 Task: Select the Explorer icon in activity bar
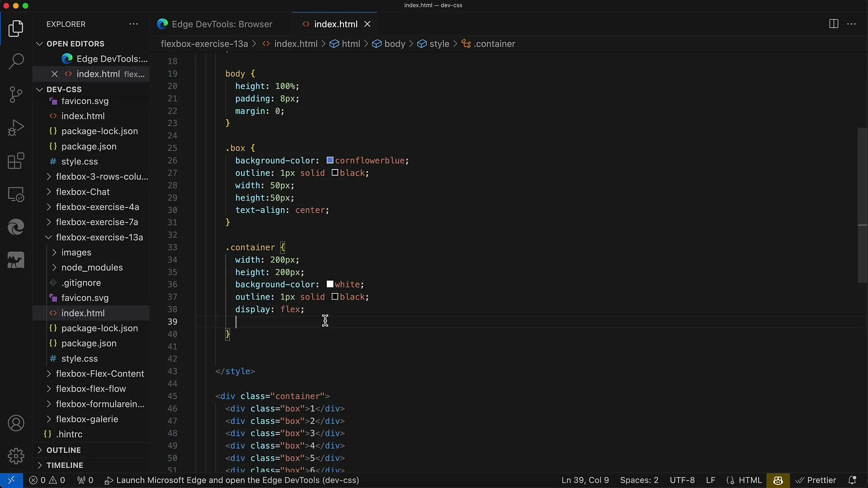(x=16, y=28)
